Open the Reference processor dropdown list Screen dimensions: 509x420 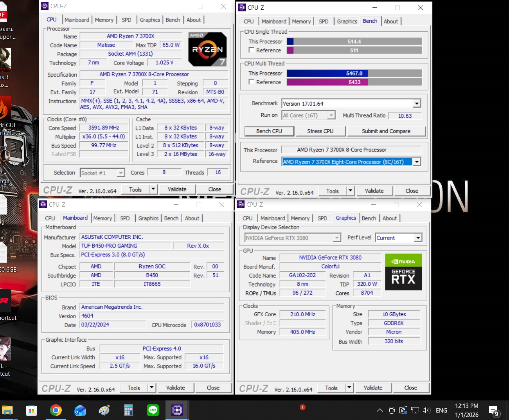(x=417, y=162)
